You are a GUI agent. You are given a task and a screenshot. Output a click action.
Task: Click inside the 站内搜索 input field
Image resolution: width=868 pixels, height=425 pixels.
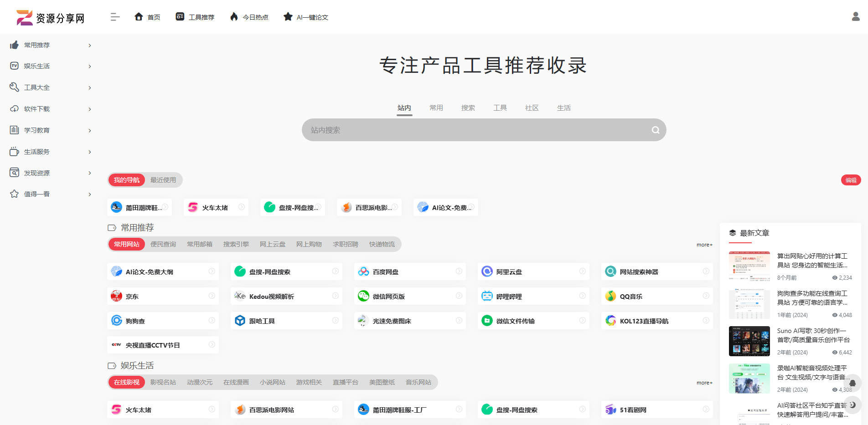pyautogui.click(x=456, y=130)
